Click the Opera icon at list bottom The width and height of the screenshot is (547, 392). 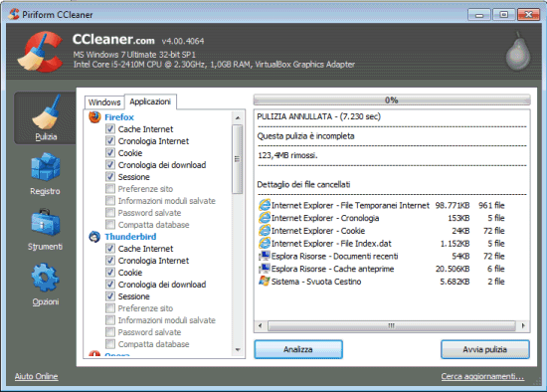(x=94, y=353)
